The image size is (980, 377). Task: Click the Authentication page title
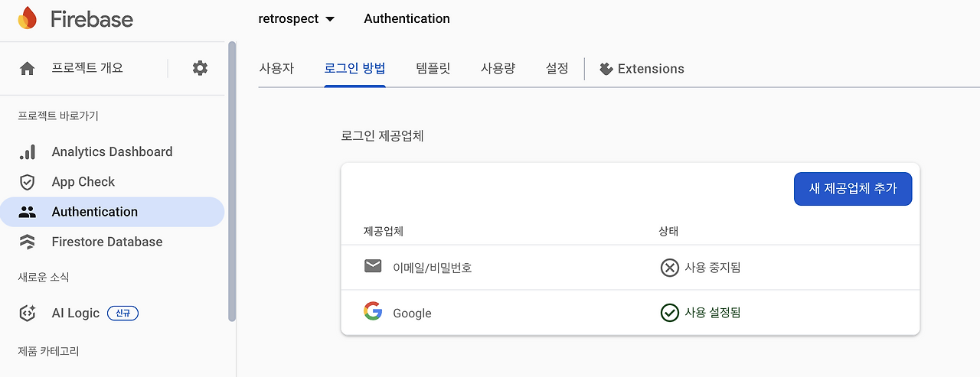click(x=407, y=18)
